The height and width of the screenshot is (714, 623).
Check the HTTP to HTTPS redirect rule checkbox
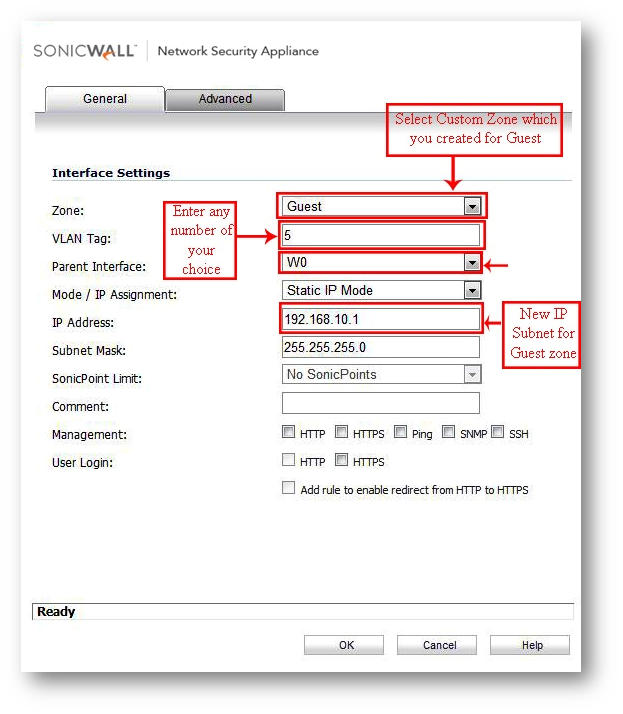click(288, 488)
